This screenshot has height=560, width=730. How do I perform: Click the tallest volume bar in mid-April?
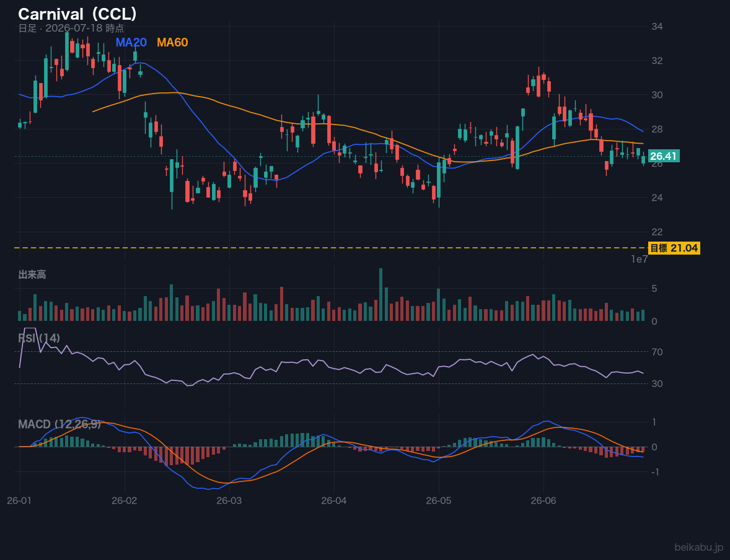tap(381, 294)
